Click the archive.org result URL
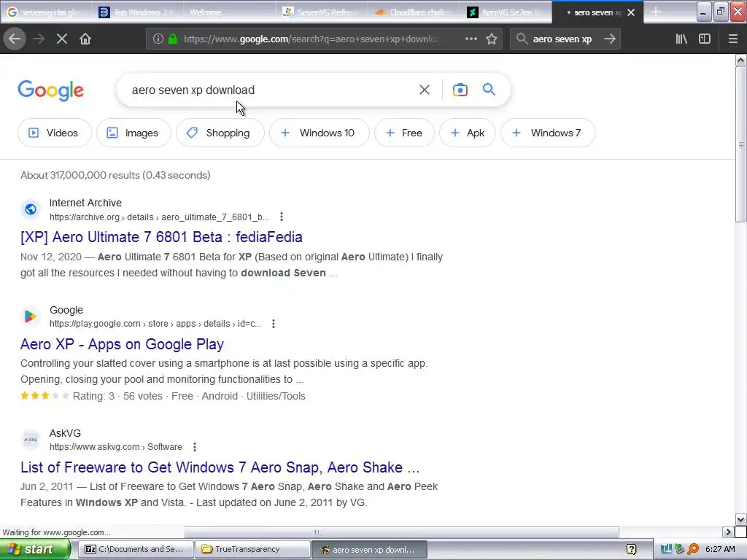Image resolution: width=747 pixels, height=560 pixels. 159,217
